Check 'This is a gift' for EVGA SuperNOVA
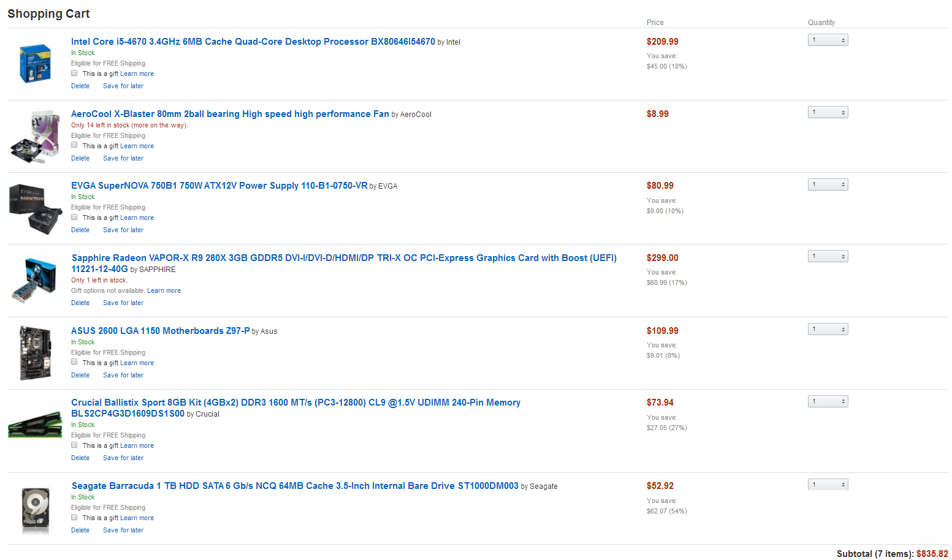The image size is (952, 560). click(x=74, y=217)
